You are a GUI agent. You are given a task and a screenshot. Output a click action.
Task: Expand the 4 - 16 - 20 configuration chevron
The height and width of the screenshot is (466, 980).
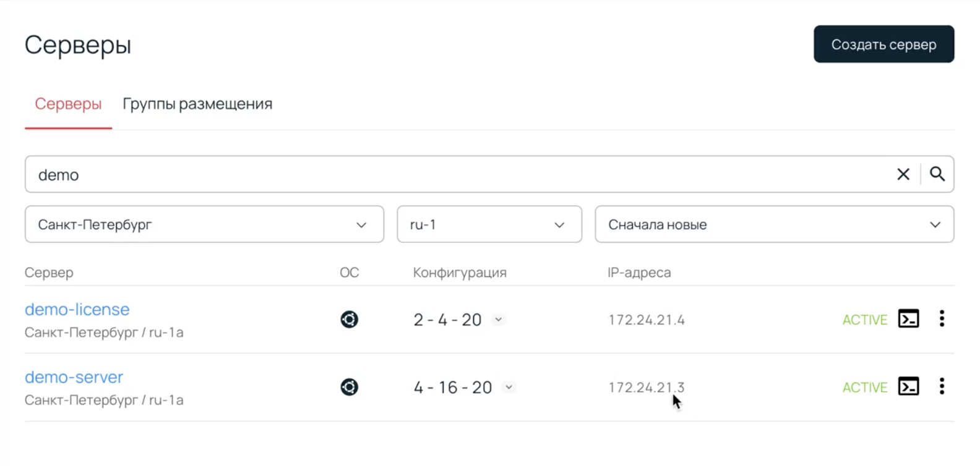(x=509, y=388)
